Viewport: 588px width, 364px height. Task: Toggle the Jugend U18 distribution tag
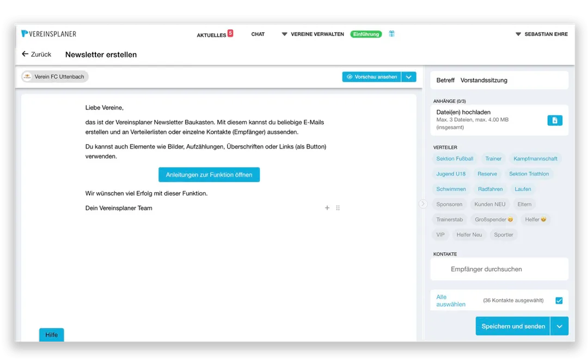[451, 174]
